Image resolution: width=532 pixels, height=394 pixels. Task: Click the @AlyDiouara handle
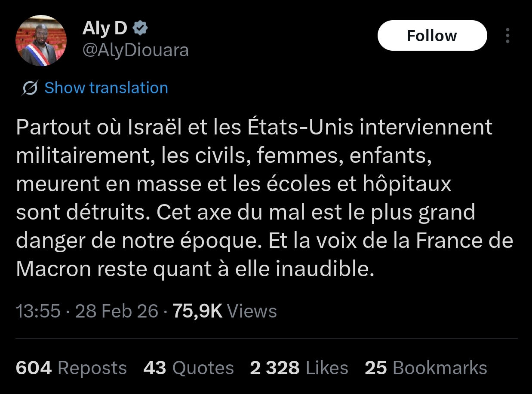135,50
